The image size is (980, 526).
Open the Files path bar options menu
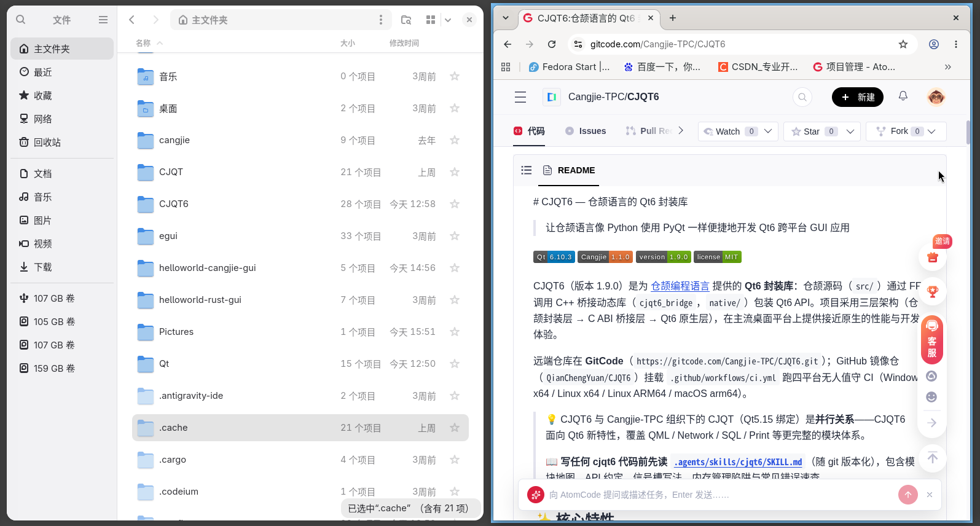pos(381,20)
